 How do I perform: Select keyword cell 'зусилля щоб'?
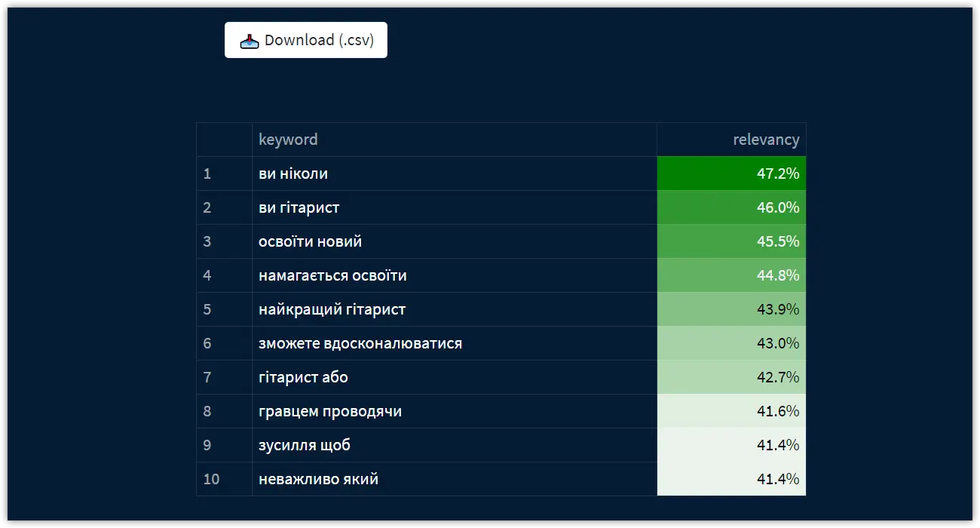pos(455,445)
